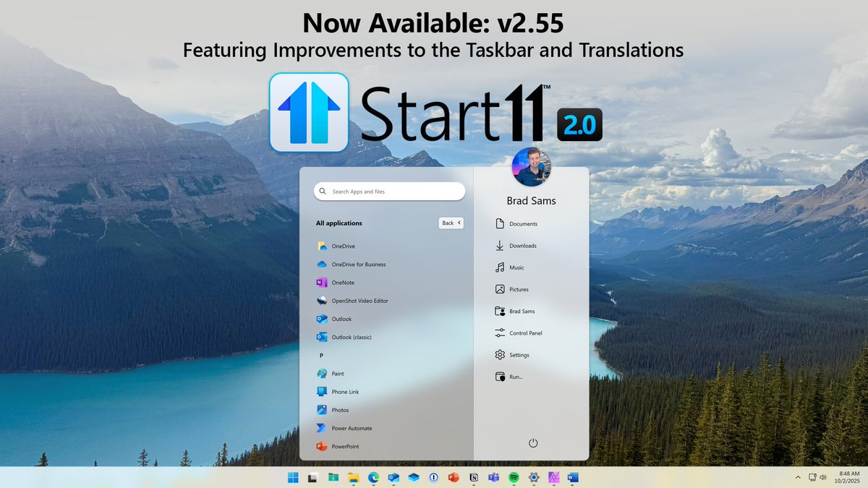Open the volume speaker tray icon
The width and height of the screenshot is (868, 488).
tap(823, 477)
